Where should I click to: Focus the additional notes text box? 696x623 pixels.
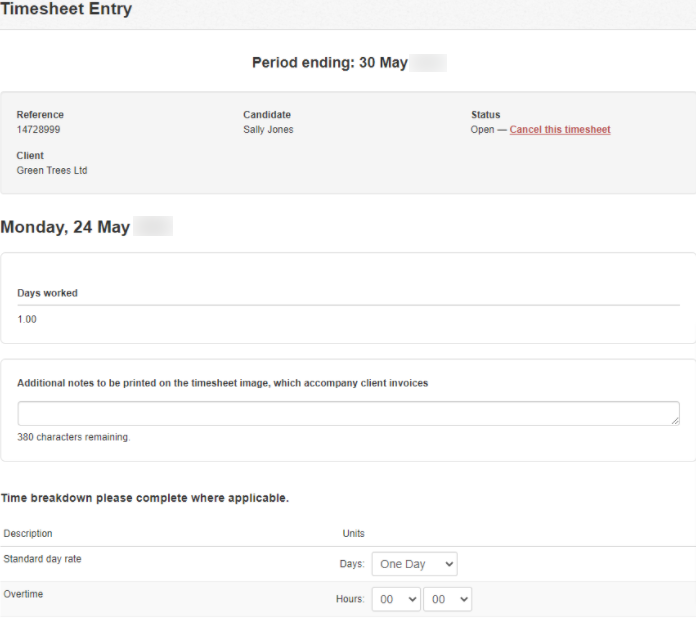coord(348,414)
